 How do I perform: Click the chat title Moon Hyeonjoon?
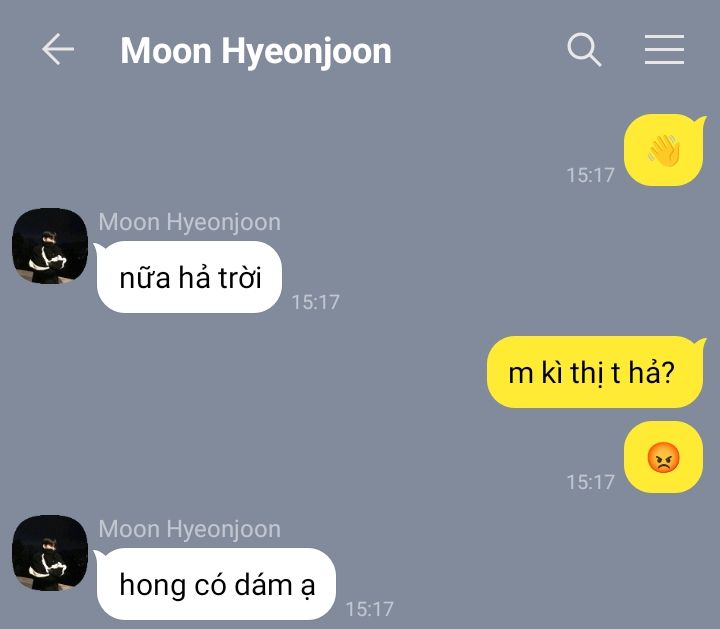(x=256, y=51)
